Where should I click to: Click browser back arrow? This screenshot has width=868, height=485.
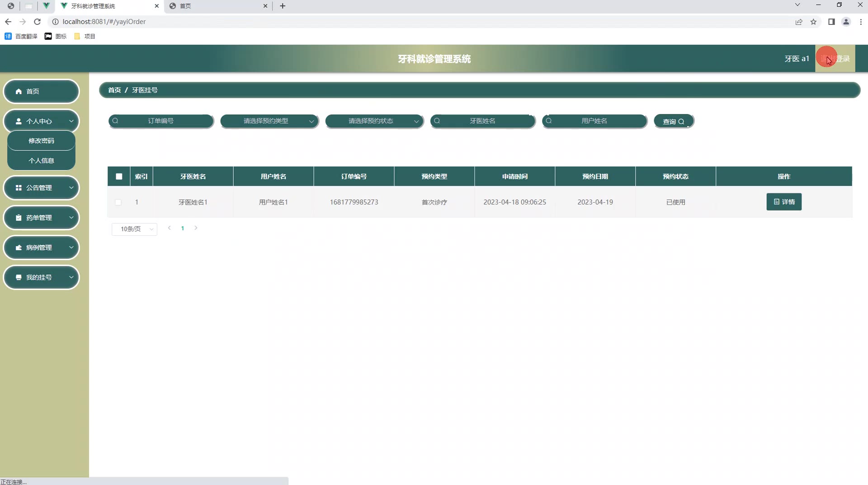[8, 22]
